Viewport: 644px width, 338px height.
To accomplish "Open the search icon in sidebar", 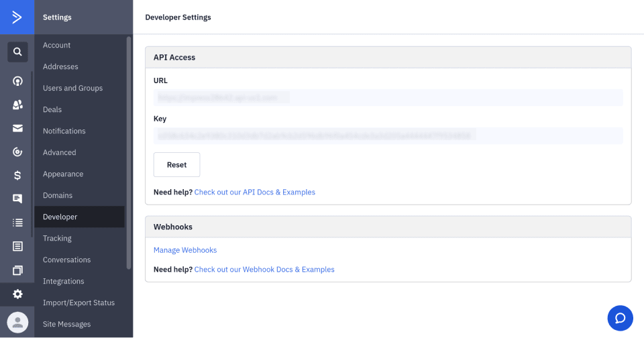I will pyautogui.click(x=17, y=52).
